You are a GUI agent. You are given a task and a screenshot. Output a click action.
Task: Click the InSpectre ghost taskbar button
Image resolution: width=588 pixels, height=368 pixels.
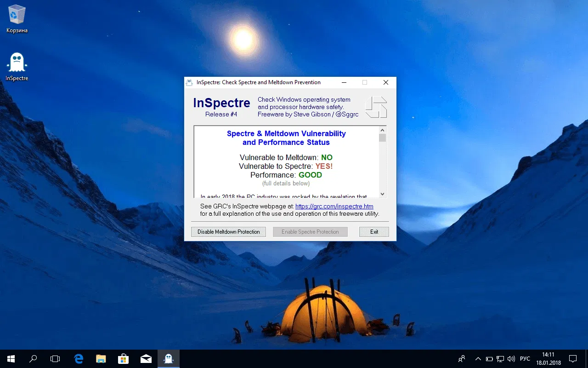[x=169, y=359]
